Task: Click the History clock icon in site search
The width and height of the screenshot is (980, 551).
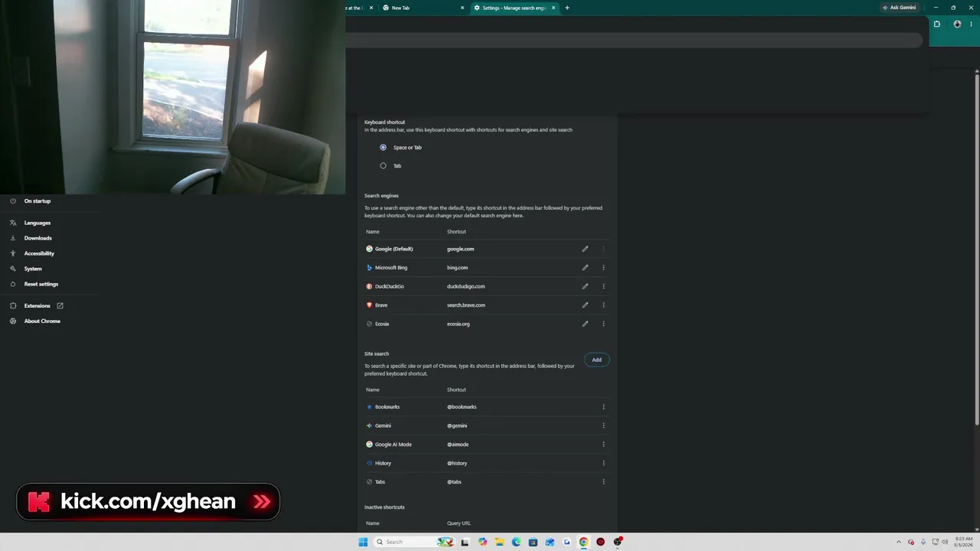Action: 369,463
